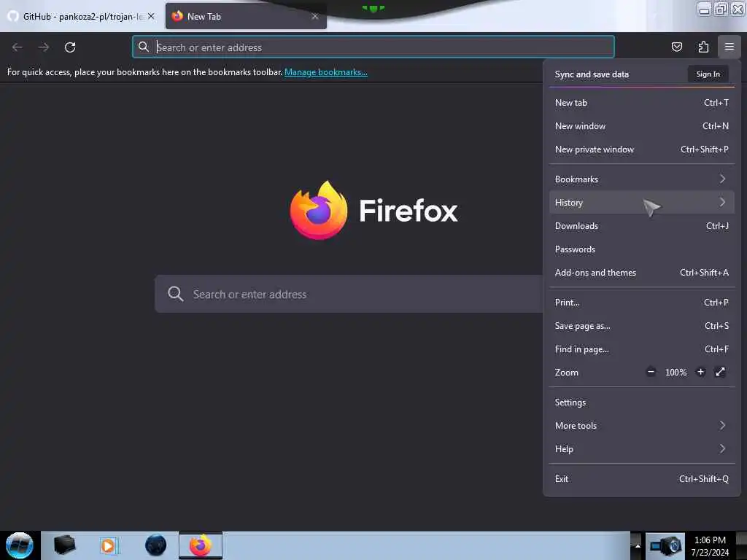Open the Pocket save icon
The image size is (747, 560).
(676, 47)
